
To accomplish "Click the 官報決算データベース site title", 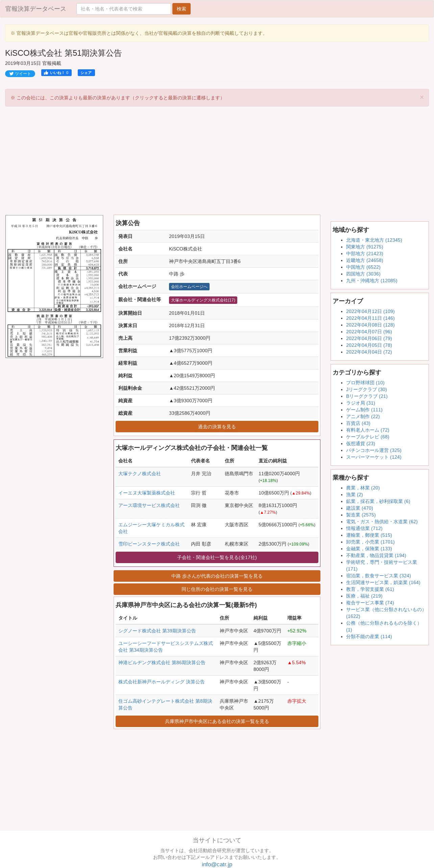I will (35, 9).
